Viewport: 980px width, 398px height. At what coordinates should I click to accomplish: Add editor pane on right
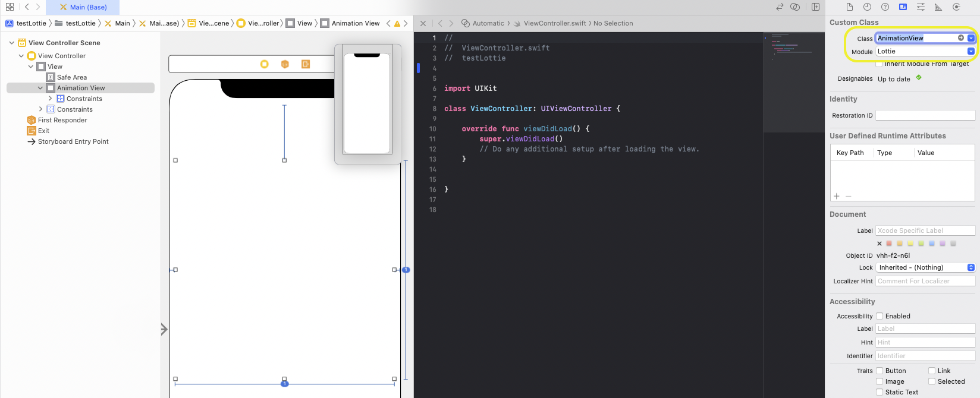(816, 7)
